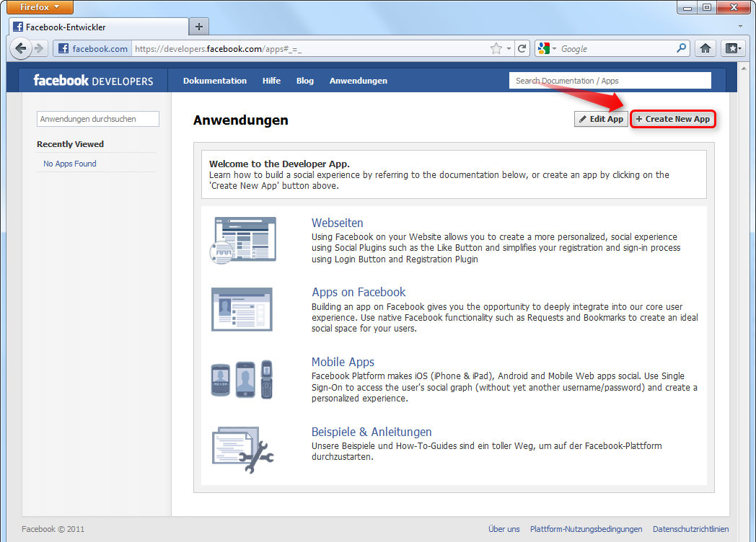Open the Dokumentation menu
Image resolution: width=756 pixels, height=542 pixels.
[214, 81]
